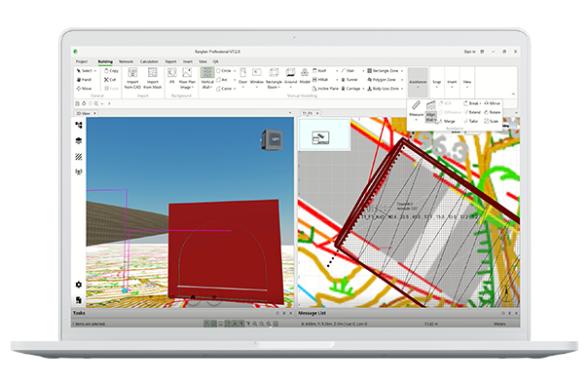
Task: Expand the Snap ribbon dropdown
Action: tap(437, 83)
